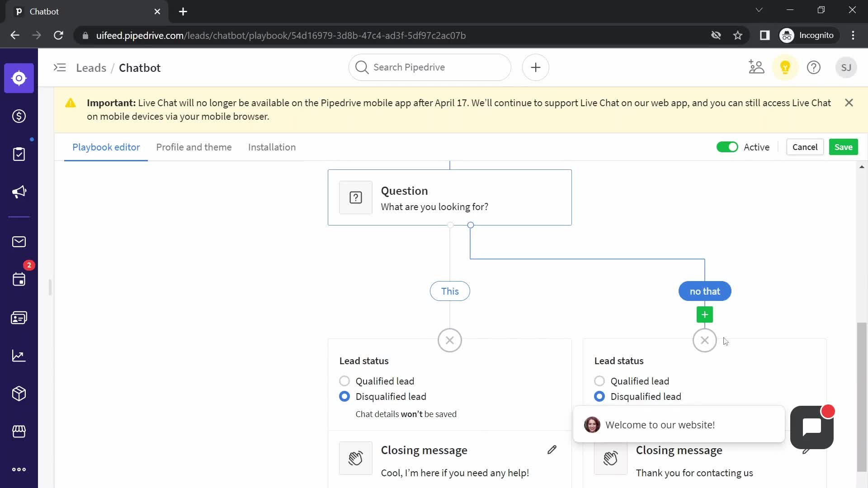Click the add new tab plus icon
Screen dimensions: 868x488
coord(183,11)
